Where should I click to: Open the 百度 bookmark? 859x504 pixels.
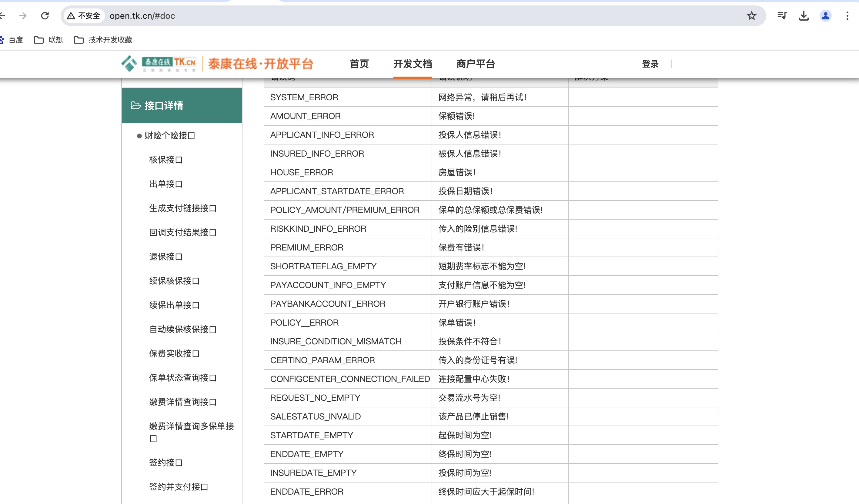point(12,40)
